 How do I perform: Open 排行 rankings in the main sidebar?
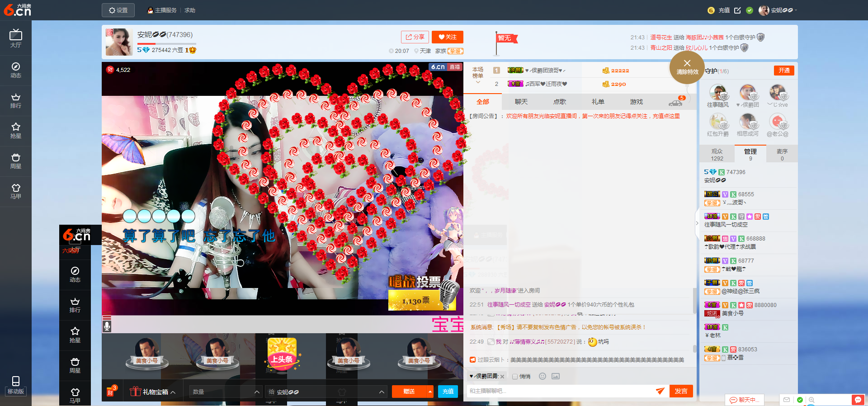tap(16, 100)
